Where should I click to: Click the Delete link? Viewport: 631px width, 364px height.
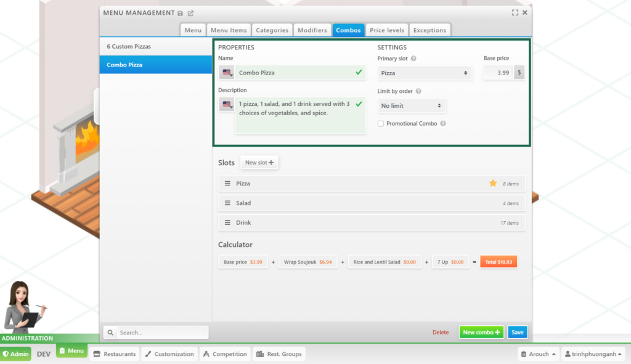[x=441, y=333]
